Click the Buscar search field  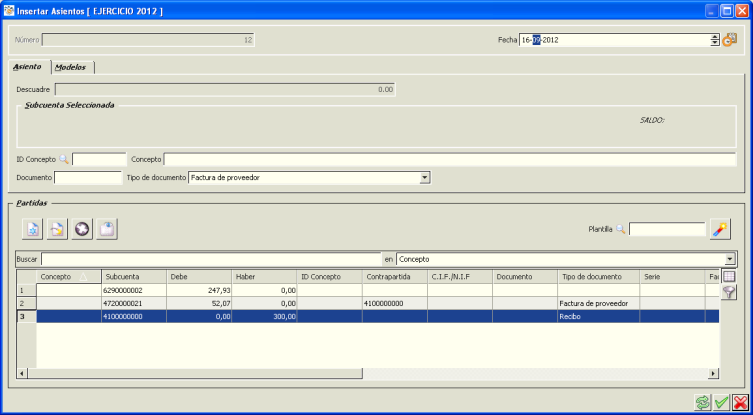point(211,259)
